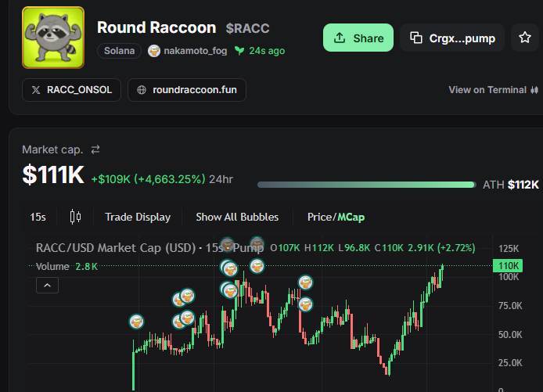Click the 50.0K axis label

[x=510, y=335]
